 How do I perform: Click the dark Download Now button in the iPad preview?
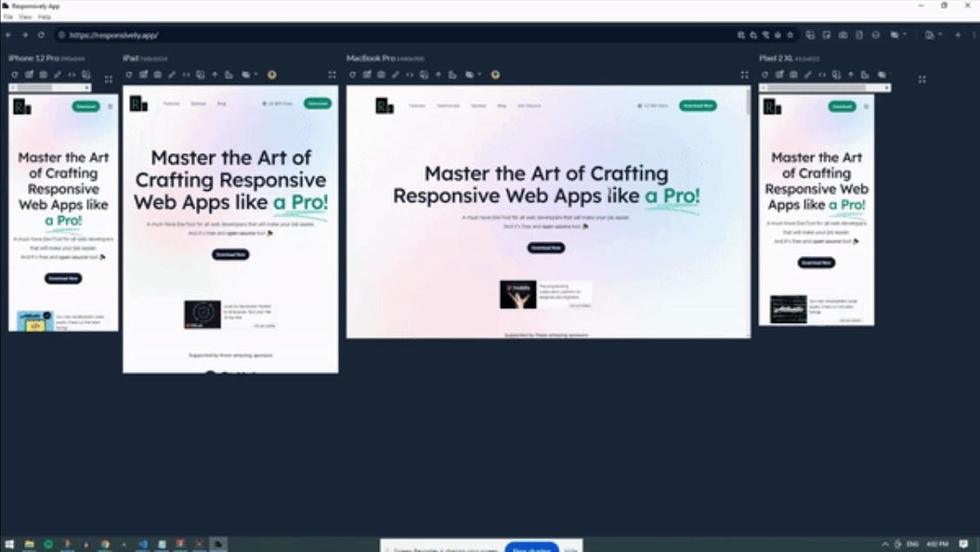coord(231,254)
